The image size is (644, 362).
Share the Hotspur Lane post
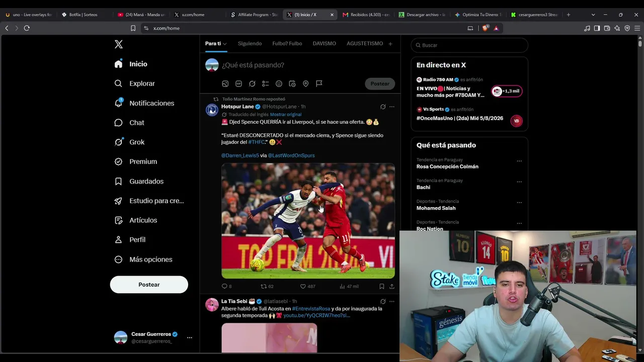(392, 286)
